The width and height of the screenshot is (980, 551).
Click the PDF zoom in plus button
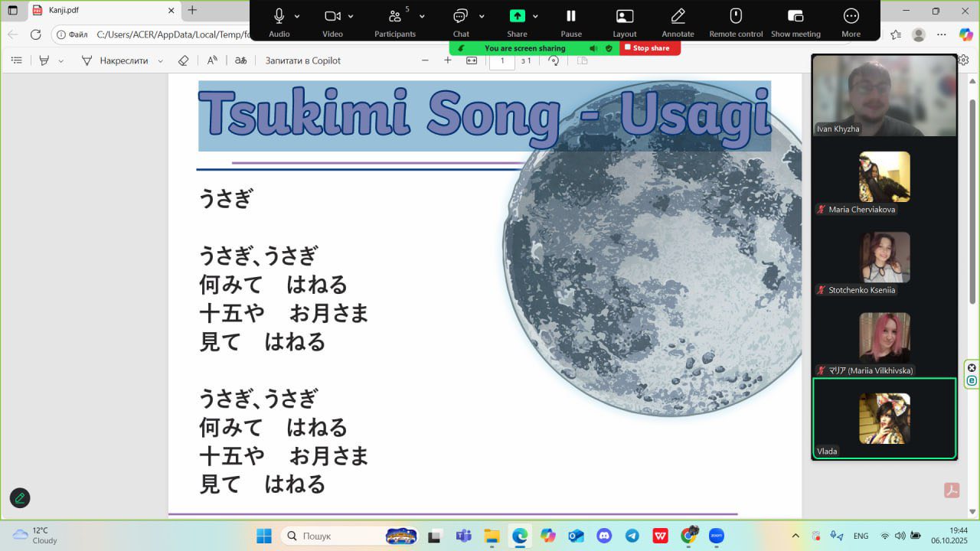click(448, 60)
